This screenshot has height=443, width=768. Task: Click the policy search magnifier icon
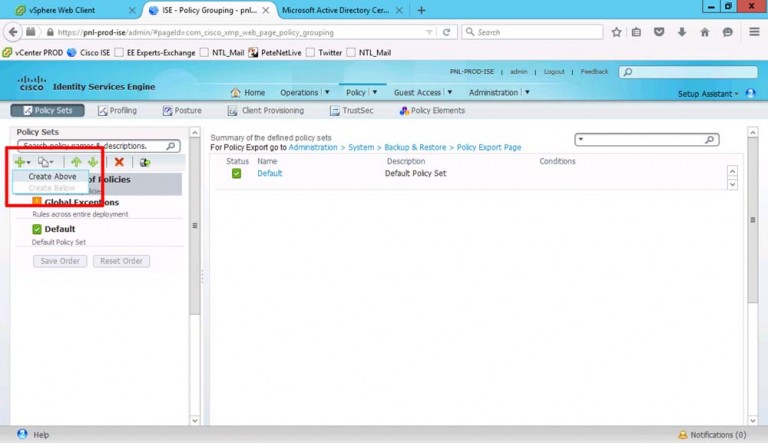[170, 146]
